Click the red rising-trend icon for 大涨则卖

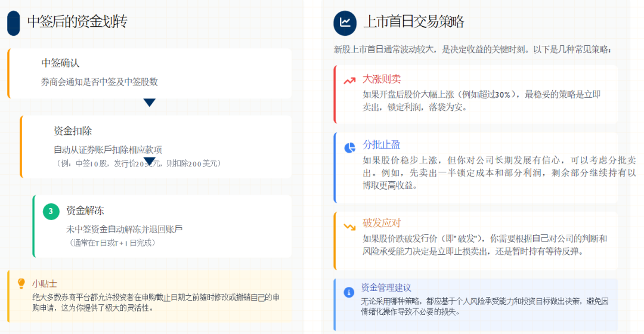pyautogui.click(x=349, y=81)
